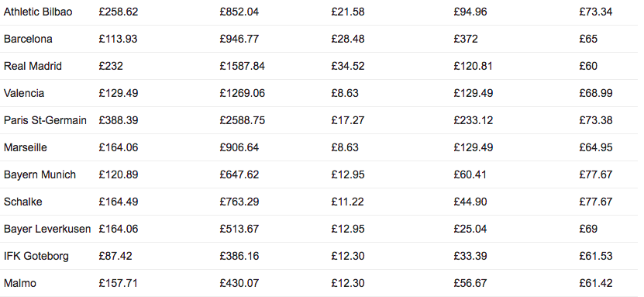Select the Marseille team cell
This screenshot has width=644, height=297.
coord(26,147)
